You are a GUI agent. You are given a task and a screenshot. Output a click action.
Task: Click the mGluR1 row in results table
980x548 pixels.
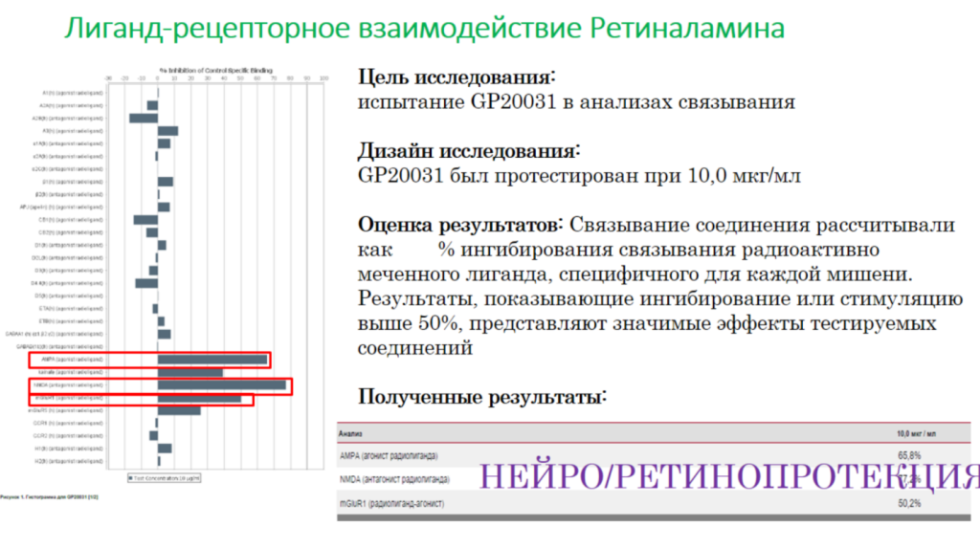tap(393, 503)
